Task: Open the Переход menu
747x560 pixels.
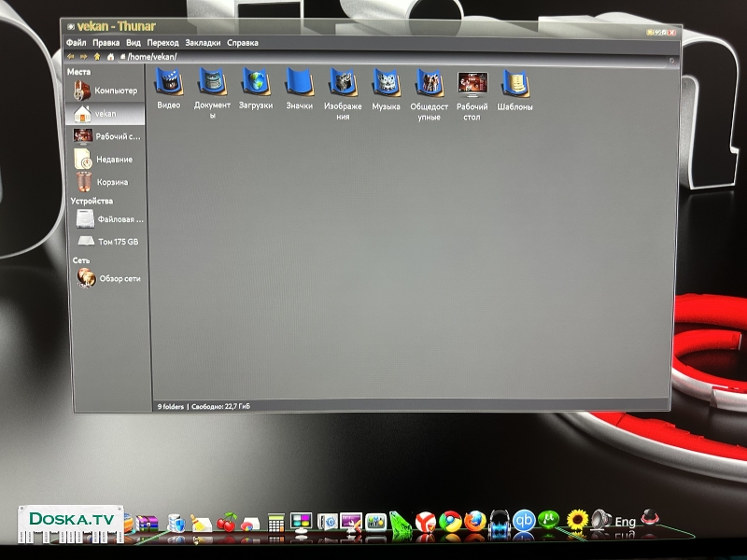Action: [162, 43]
